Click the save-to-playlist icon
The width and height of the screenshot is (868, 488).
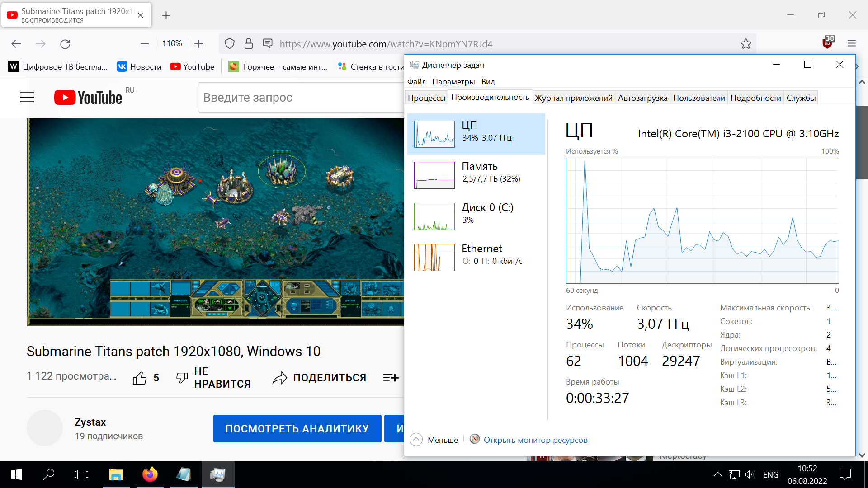click(x=391, y=378)
